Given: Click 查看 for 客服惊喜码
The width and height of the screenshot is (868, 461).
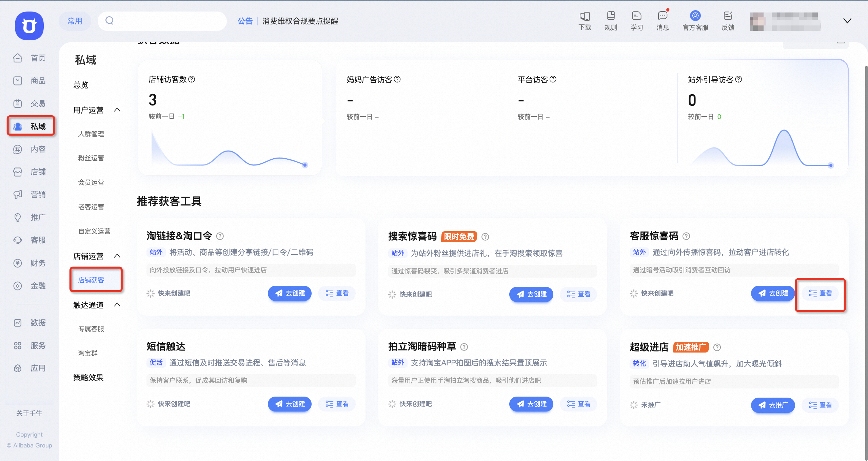Looking at the screenshot, I should tap(820, 293).
